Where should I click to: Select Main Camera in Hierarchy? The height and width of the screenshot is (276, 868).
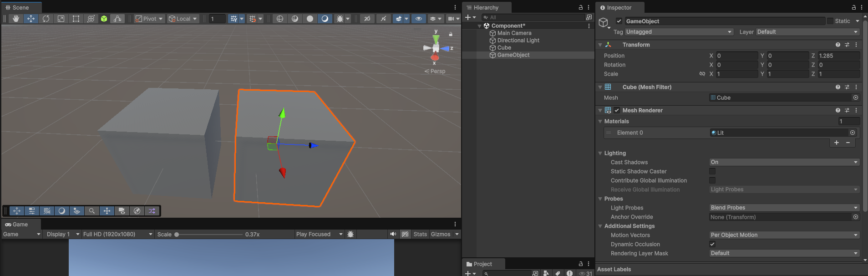514,33
